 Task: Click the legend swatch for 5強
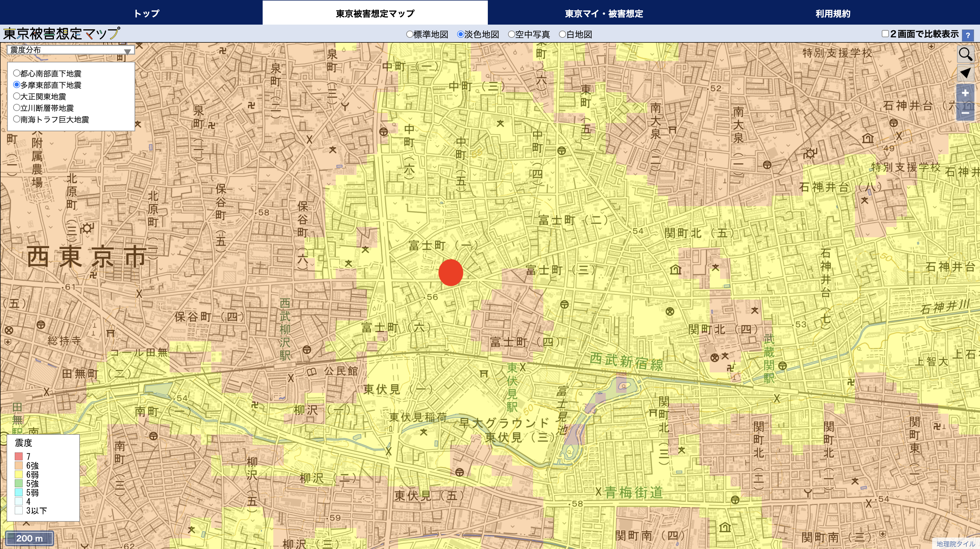click(x=19, y=483)
